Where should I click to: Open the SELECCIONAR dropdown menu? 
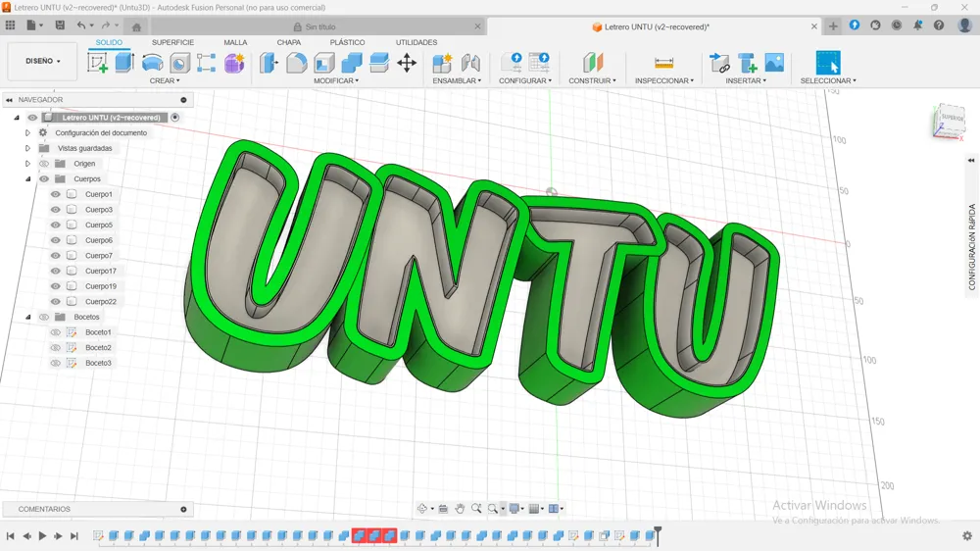click(828, 80)
